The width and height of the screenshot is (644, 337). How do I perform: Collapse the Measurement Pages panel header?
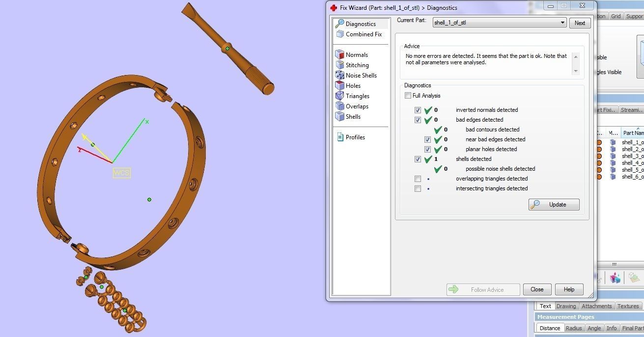(x=589, y=317)
